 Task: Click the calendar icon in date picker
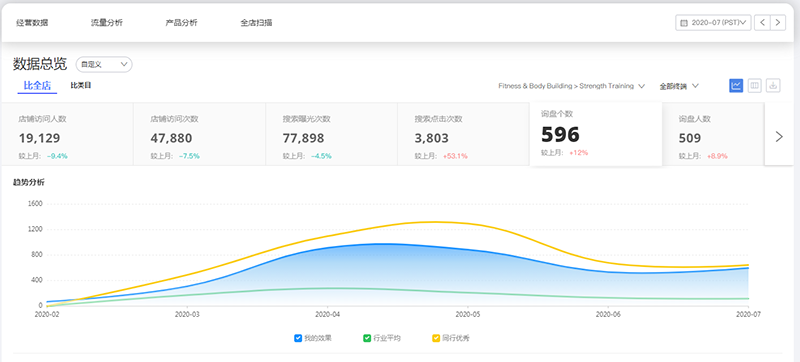[x=684, y=23]
